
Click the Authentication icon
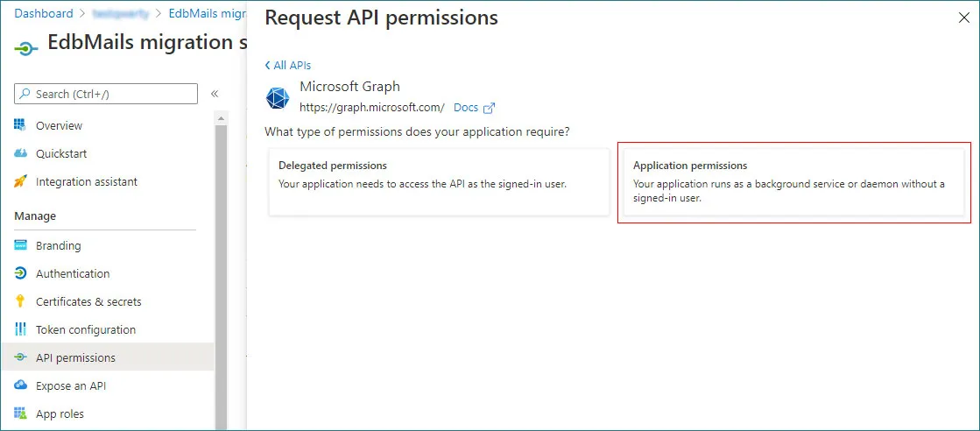click(x=21, y=273)
